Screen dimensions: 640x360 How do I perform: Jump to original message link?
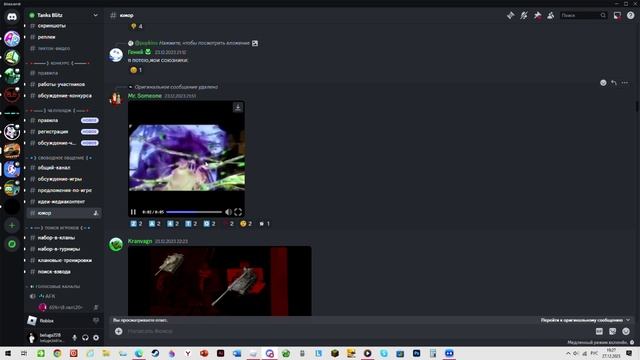585,320
